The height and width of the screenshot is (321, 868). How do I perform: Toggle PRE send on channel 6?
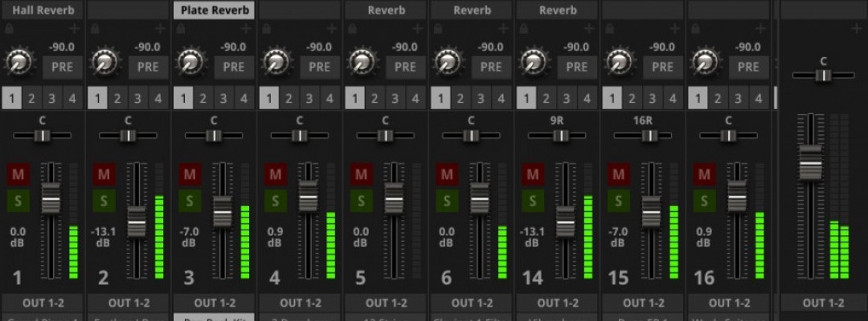(x=491, y=67)
